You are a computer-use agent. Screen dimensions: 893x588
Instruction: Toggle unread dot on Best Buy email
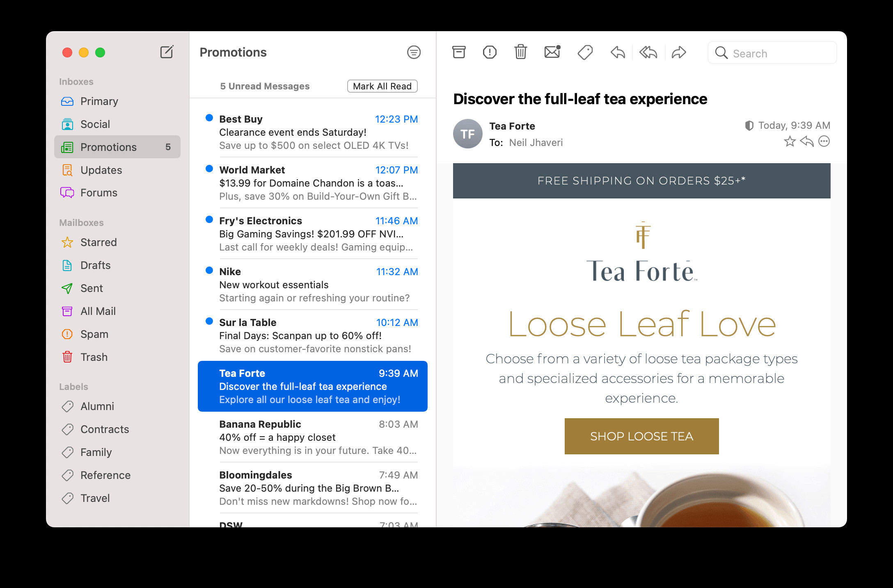click(x=209, y=118)
